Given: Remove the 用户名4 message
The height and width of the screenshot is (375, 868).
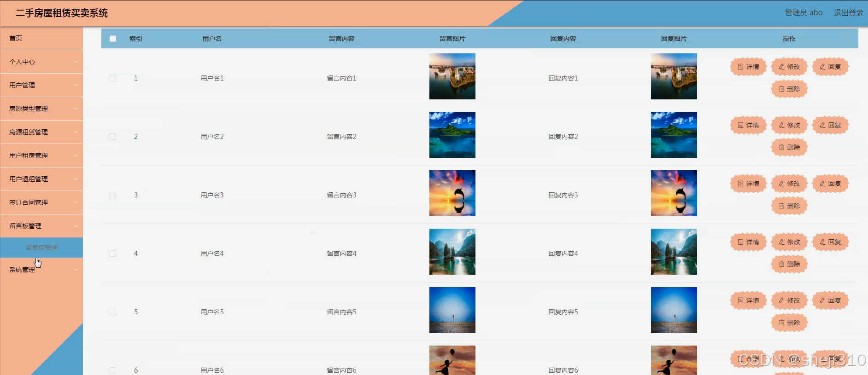Looking at the screenshot, I should [x=789, y=264].
